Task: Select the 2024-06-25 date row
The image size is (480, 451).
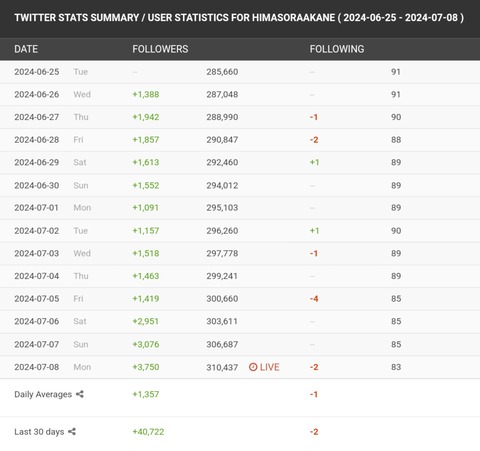Action: point(240,72)
